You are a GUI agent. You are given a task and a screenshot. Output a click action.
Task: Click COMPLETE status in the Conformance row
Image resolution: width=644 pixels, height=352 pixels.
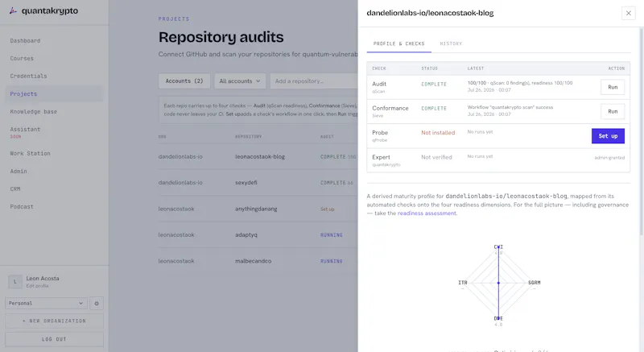pyautogui.click(x=434, y=109)
